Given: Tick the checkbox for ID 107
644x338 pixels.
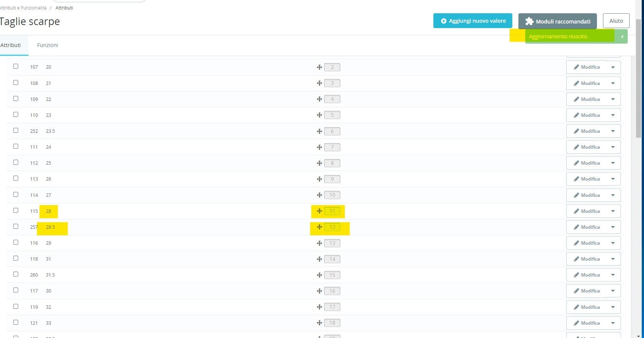Looking at the screenshot, I should point(16,66).
